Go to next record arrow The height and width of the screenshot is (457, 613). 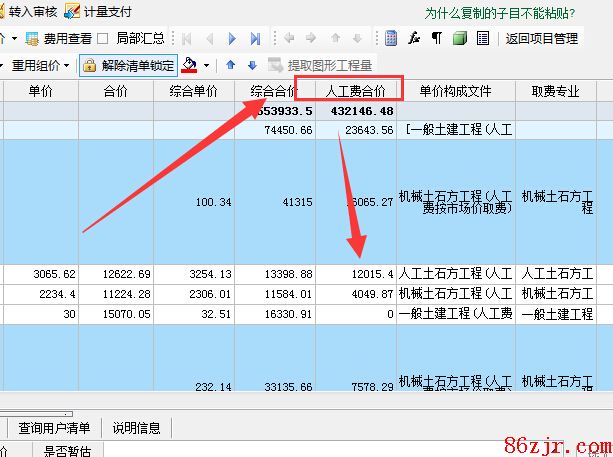pos(233,39)
